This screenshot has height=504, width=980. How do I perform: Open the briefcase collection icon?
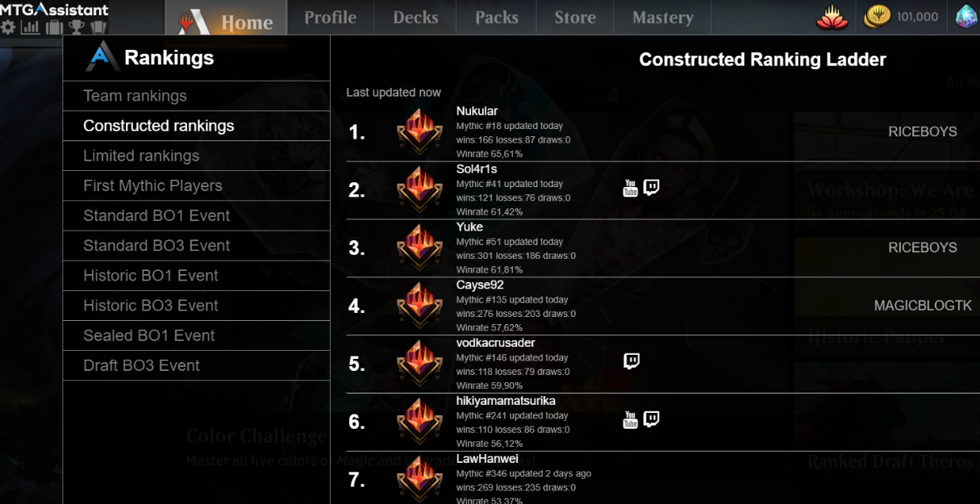[x=54, y=27]
